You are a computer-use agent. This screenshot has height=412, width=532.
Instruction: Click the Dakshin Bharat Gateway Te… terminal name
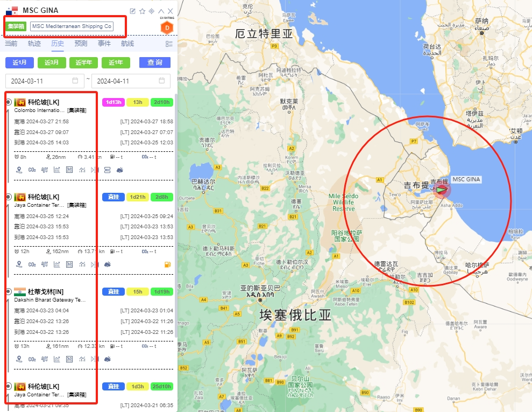point(50,300)
